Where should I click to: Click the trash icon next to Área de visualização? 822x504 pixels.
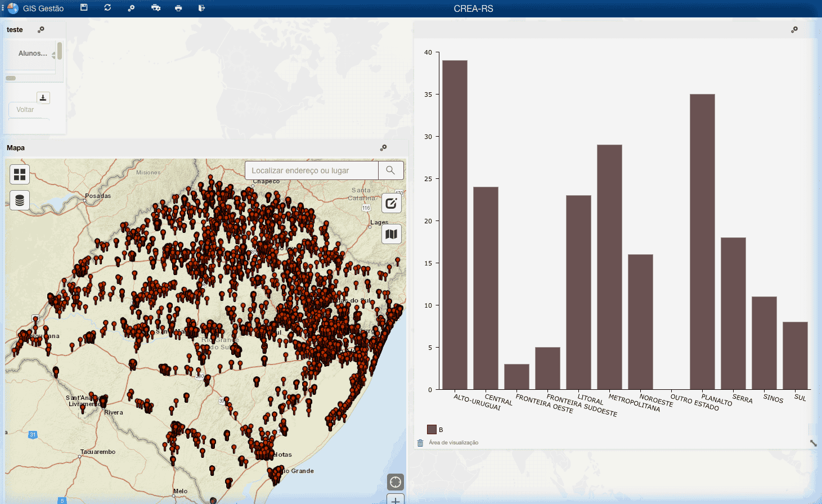point(419,442)
